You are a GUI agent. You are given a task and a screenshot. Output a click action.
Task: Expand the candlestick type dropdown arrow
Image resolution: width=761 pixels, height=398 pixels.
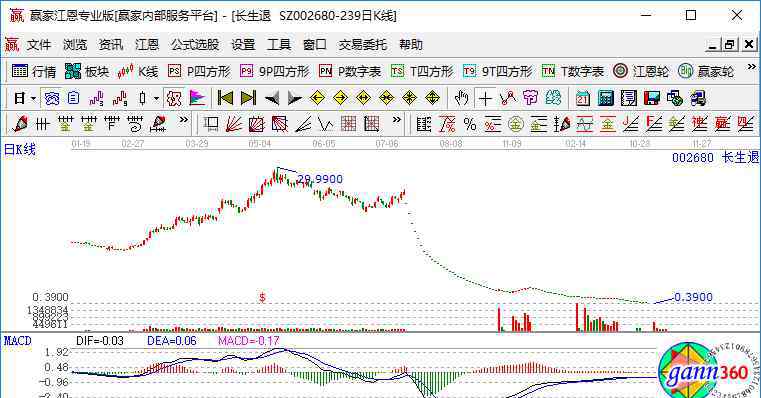[156, 99]
